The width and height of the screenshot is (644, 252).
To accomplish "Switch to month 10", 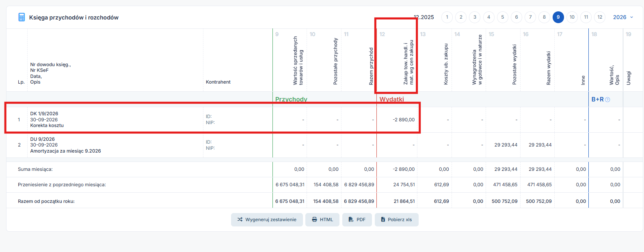I will click(x=572, y=17).
